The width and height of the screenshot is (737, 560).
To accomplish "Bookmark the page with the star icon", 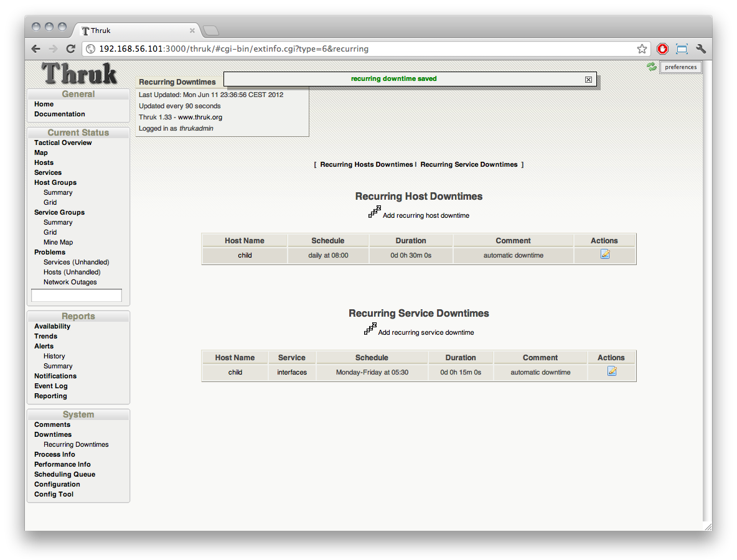I will click(642, 49).
